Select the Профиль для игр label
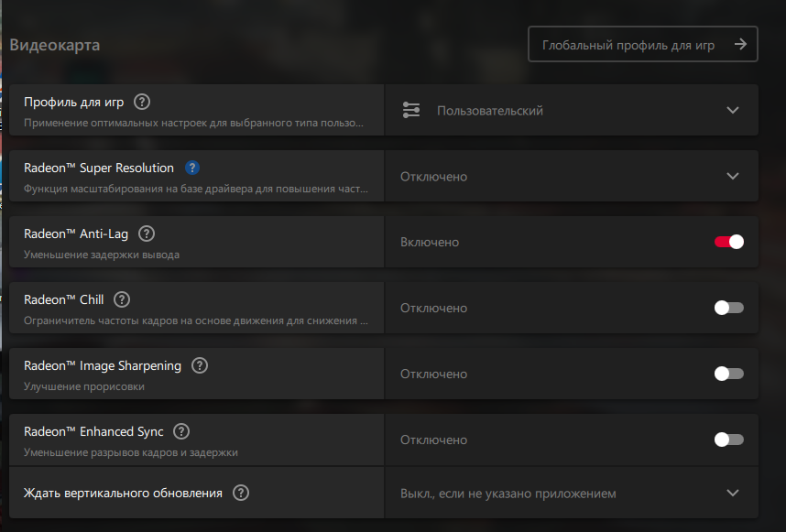This screenshot has width=786, height=532. click(x=73, y=103)
